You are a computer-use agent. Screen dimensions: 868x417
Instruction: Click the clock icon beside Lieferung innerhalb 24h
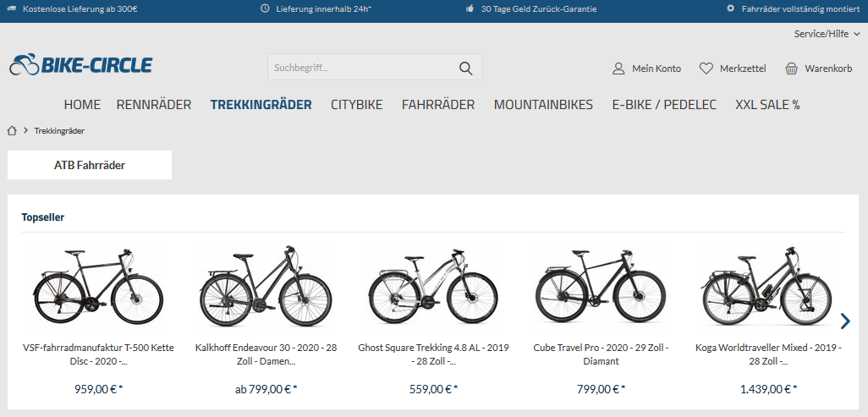[x=265, y=8]
